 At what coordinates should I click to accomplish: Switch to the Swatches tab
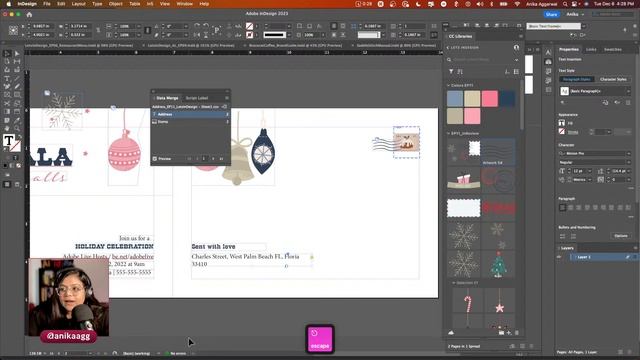613,49
